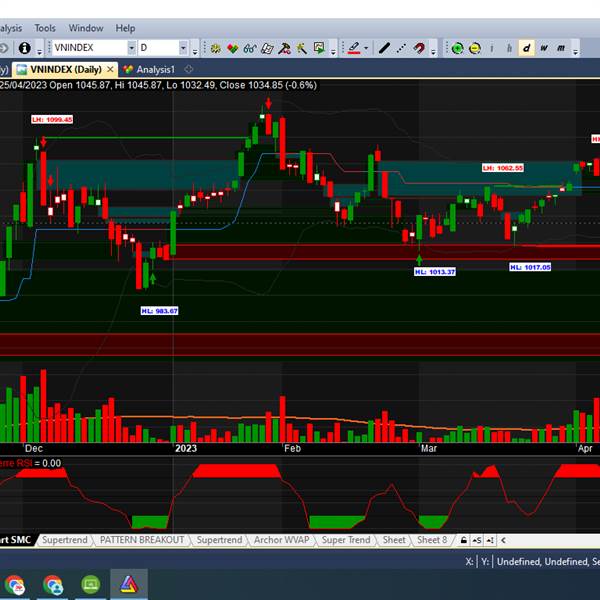Viewport: 600px width, 600px height.
Task: Select the PATTERN BREAKOUT sheet tab
Action: coord(142,540)
